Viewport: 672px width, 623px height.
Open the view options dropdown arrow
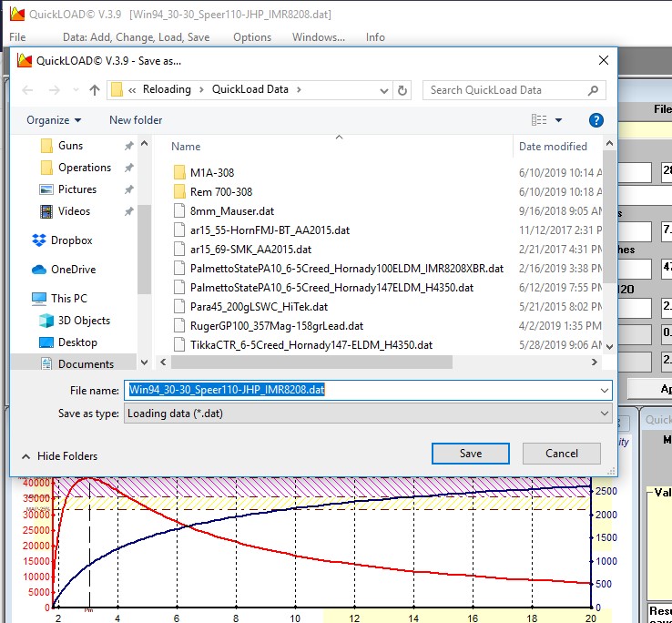pyautogui.click(x=558, y=120)
